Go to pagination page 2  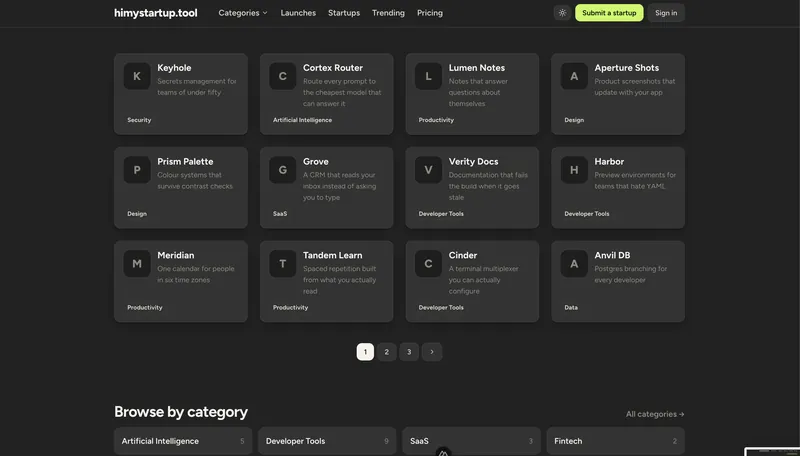(387, 352)
